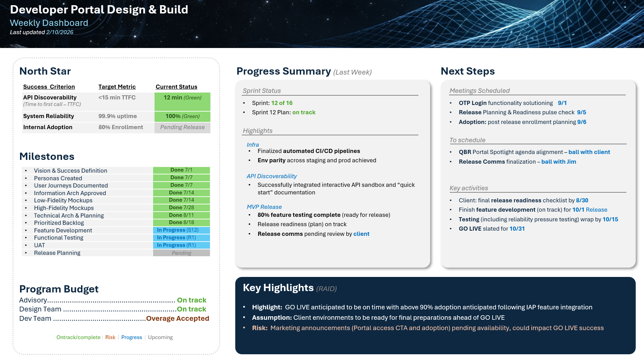Open the Next Steps panel
Viewport: 644px width, 356px height.
467,71
